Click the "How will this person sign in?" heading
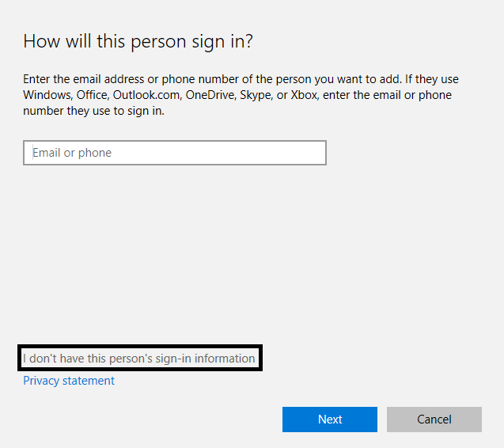This screenshot has width=504, height=448. coord(138,41)
